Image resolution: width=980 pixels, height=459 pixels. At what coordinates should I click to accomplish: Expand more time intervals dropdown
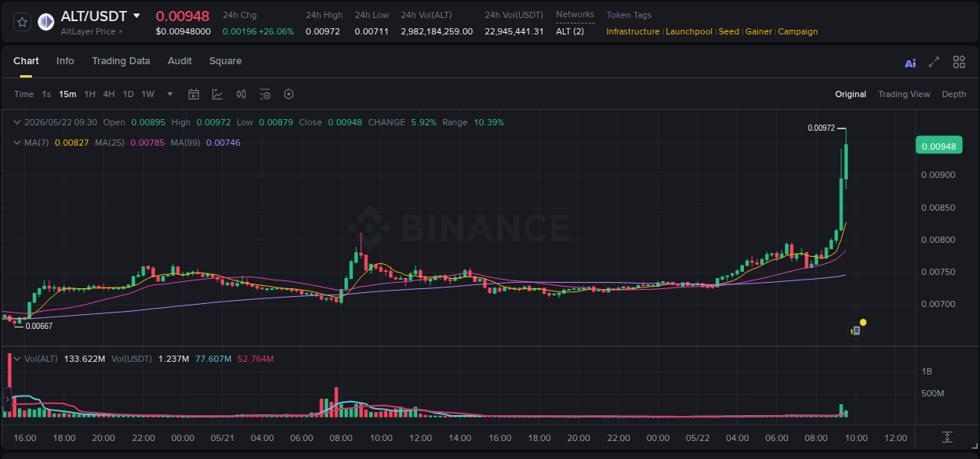[170, 94]
